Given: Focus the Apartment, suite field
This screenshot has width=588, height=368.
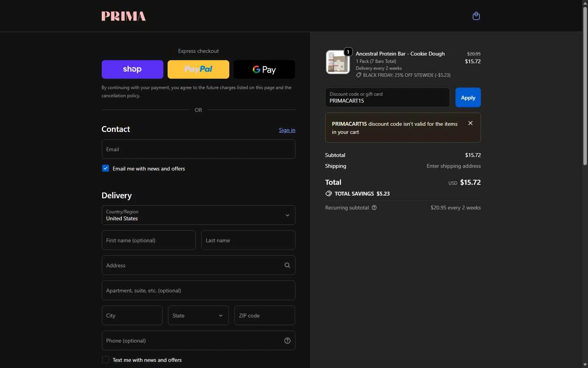Looking at the screenshot, I should click(x=198, y=290).
